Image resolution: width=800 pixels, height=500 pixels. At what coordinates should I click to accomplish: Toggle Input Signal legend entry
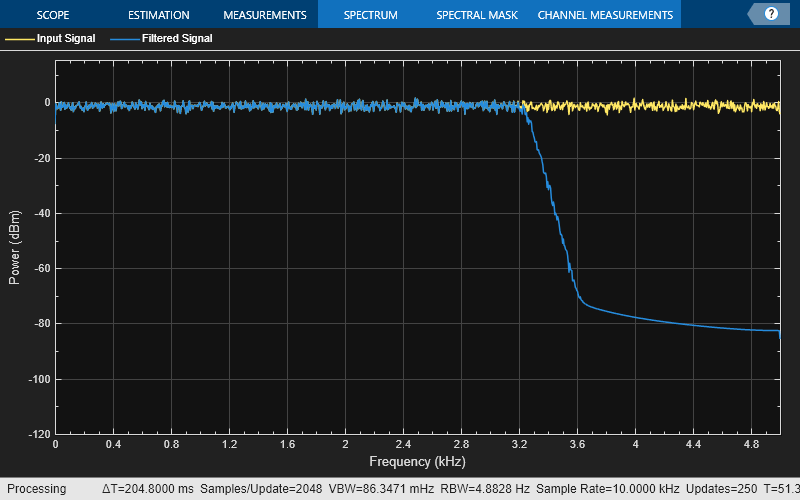[x=66, y=39]
